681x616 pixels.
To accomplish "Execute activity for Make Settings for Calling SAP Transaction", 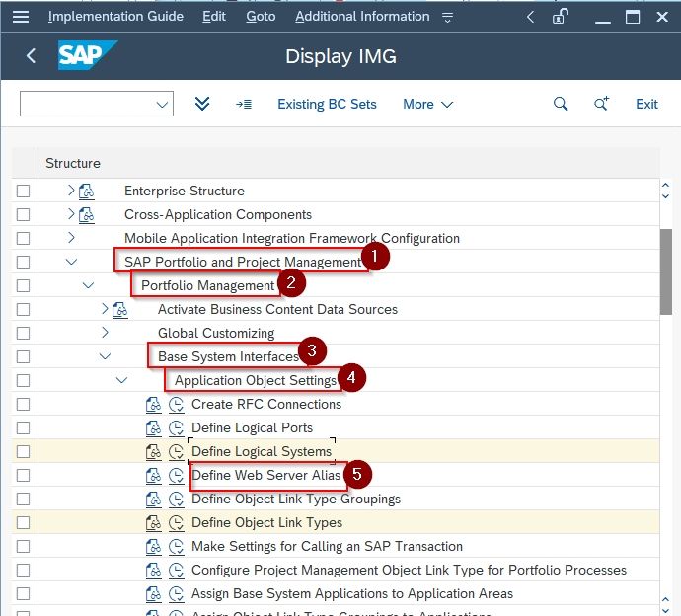I will (177, 547).
